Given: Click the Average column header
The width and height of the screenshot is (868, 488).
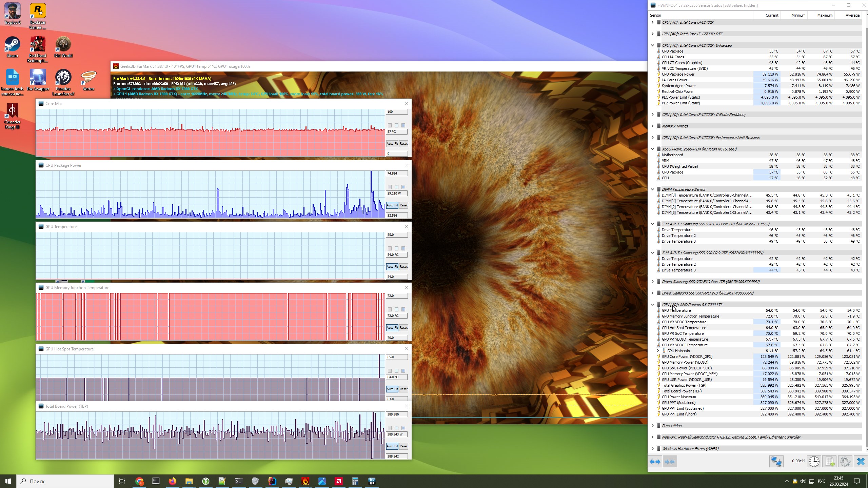Looking at the screenshot, I should pos(852,15).
